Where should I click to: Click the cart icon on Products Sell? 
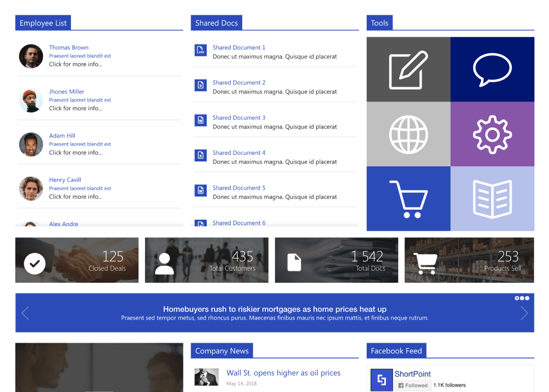coord(425,263)
